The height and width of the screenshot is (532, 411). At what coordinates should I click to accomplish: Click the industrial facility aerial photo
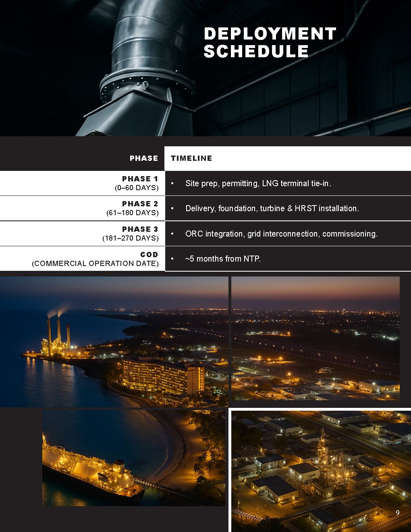321,472
